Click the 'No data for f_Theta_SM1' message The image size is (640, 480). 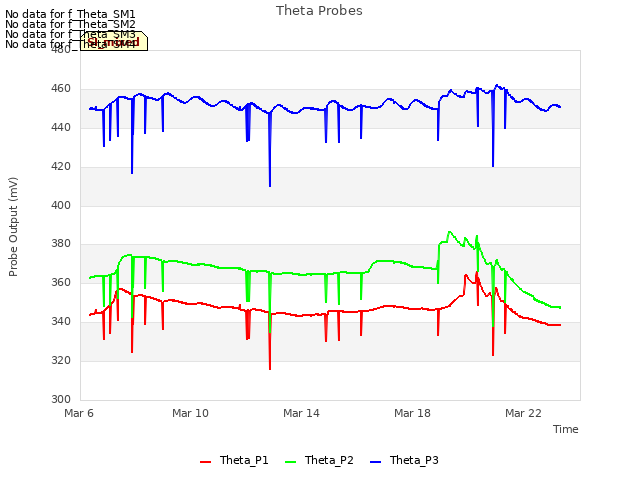click(x=70, y=14)
